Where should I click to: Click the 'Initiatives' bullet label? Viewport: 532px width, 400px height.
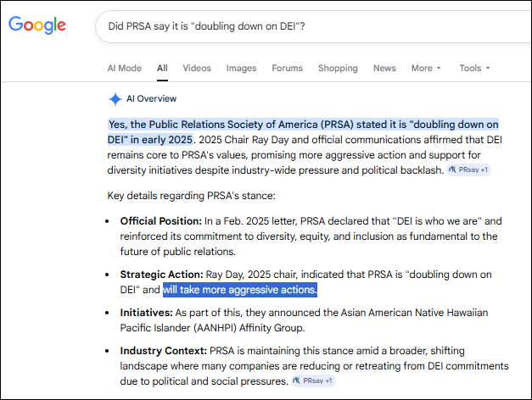(x=146, y=313)
